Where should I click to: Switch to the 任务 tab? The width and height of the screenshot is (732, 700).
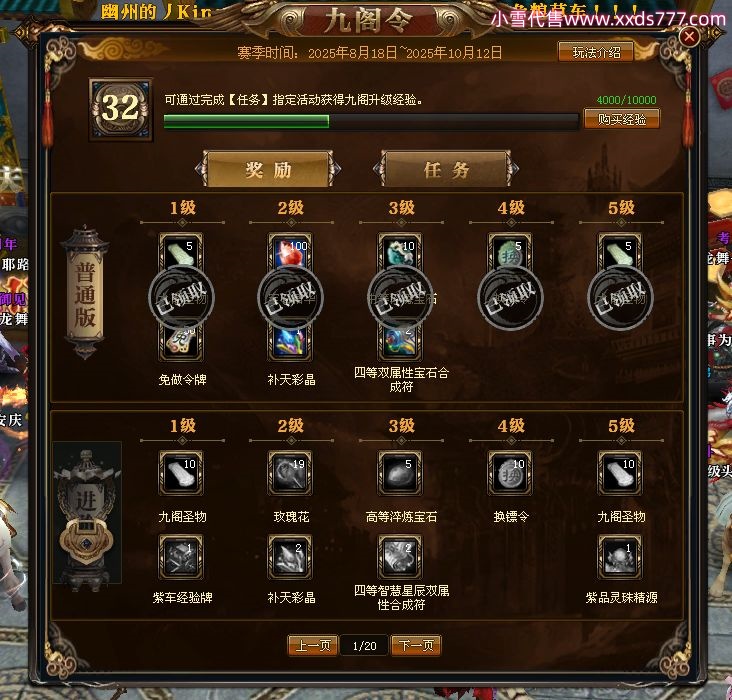coord(446,170)
